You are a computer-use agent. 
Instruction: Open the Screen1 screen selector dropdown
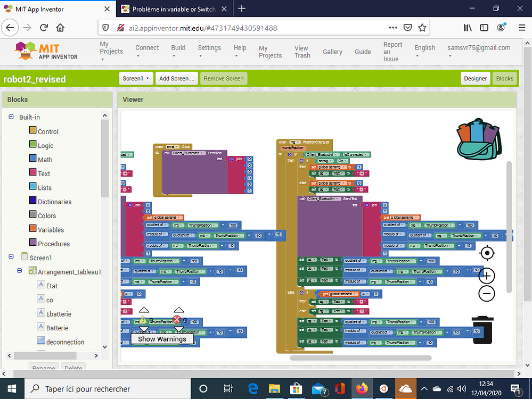pyautogui.click(x=136, y=78)
